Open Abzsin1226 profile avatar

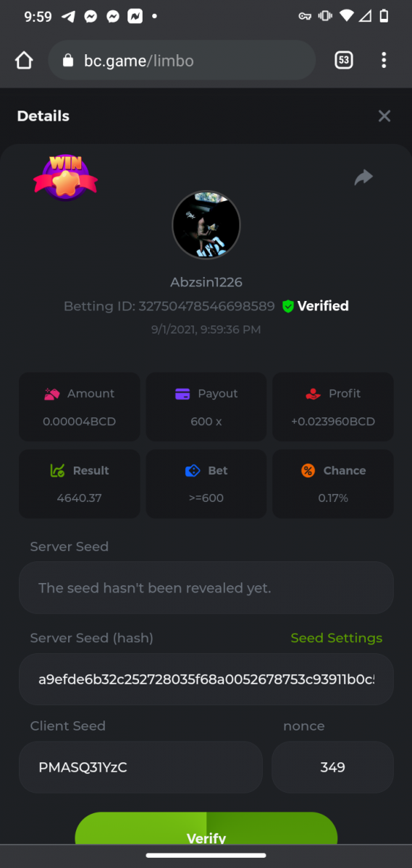tap(206, 225)
